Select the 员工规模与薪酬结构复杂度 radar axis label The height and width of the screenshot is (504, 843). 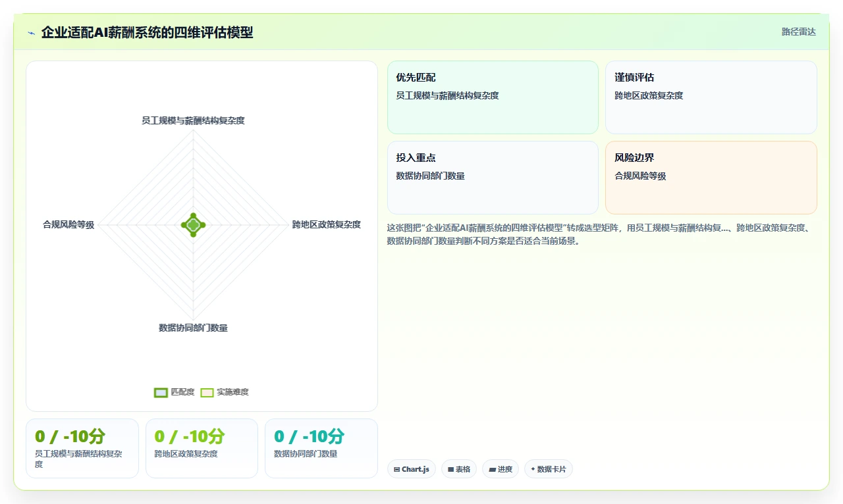193,120
